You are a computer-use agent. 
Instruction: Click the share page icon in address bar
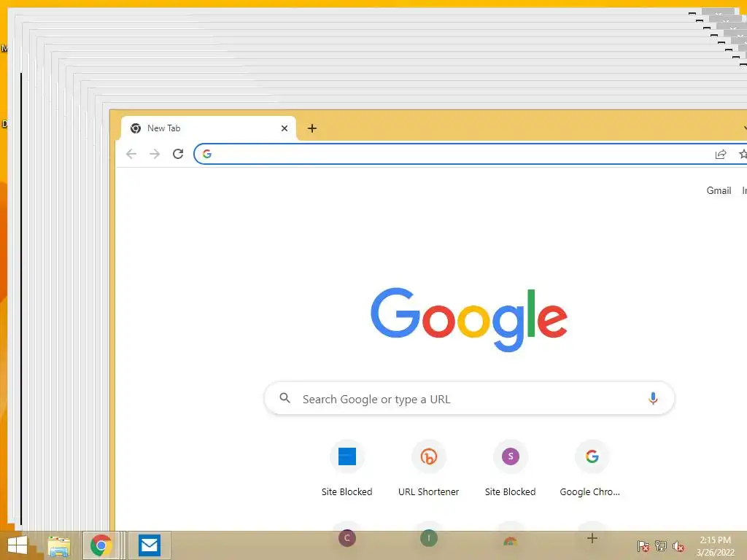coord(721,154)
